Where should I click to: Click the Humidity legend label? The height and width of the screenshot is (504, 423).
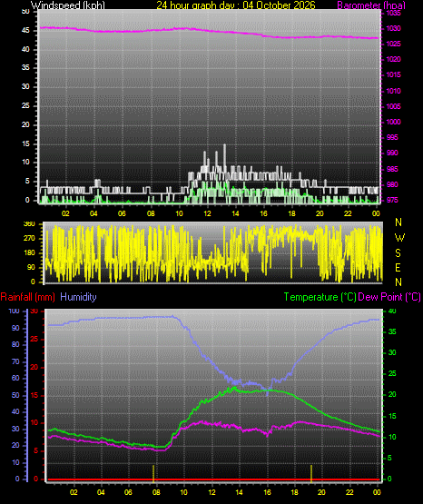pyautogui.click(x=78, y=297)
